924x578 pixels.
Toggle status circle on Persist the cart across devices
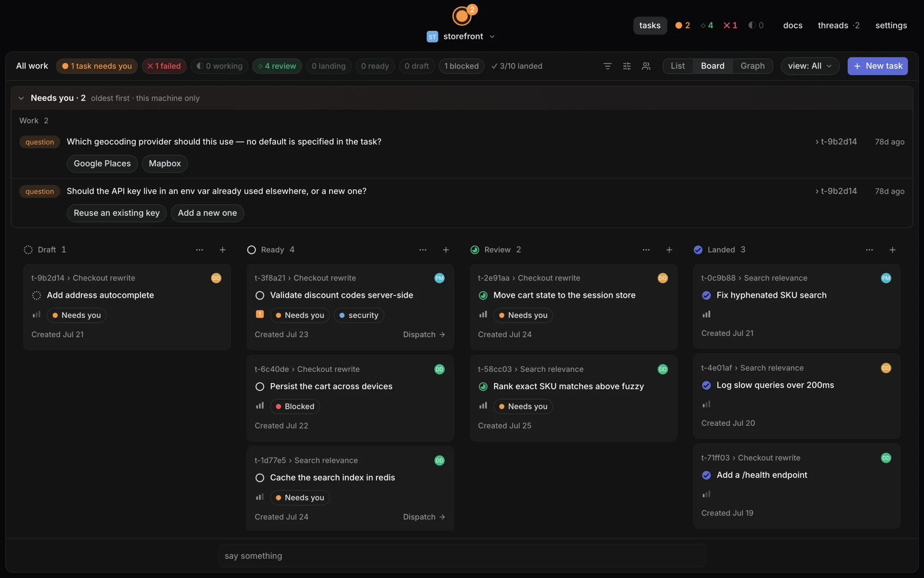(260, 386)
